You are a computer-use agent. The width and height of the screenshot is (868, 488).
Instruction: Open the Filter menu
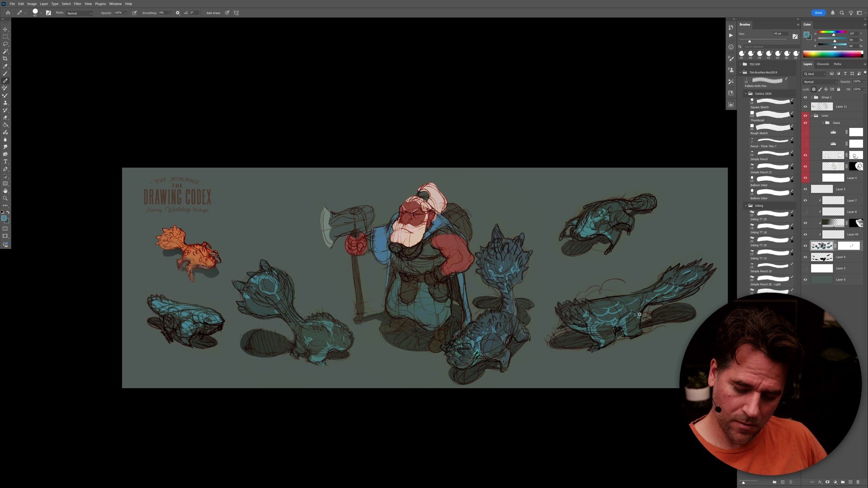(x=77, y=4)
